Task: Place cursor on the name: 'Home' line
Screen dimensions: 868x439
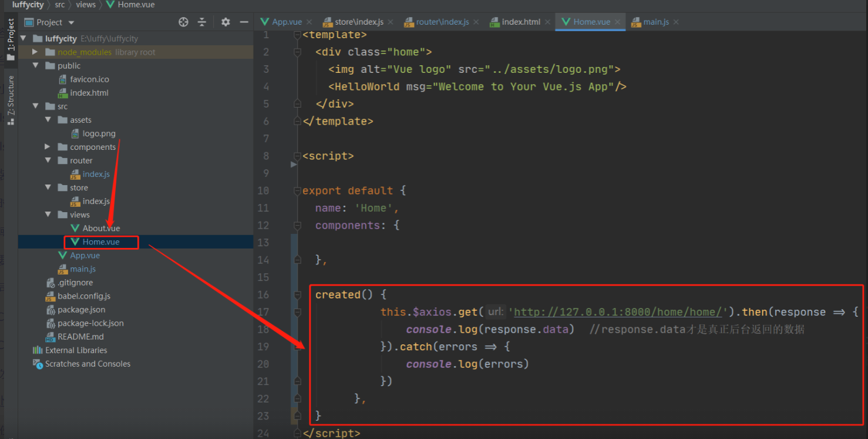Action: (x=357, y=208)
